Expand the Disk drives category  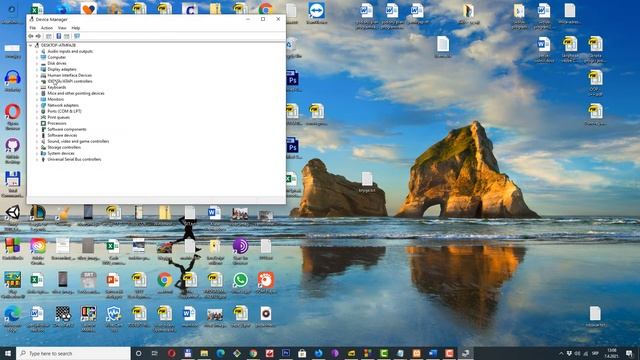point(37,63)
